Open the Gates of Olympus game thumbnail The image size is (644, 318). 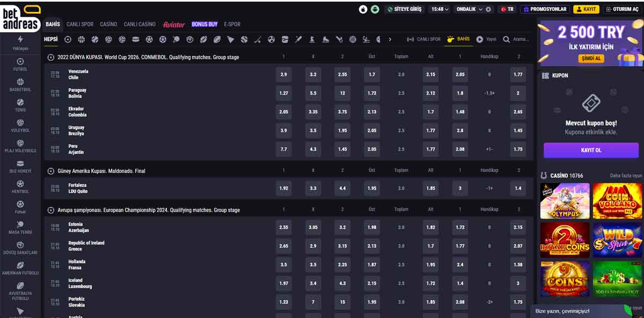[565, 201]
